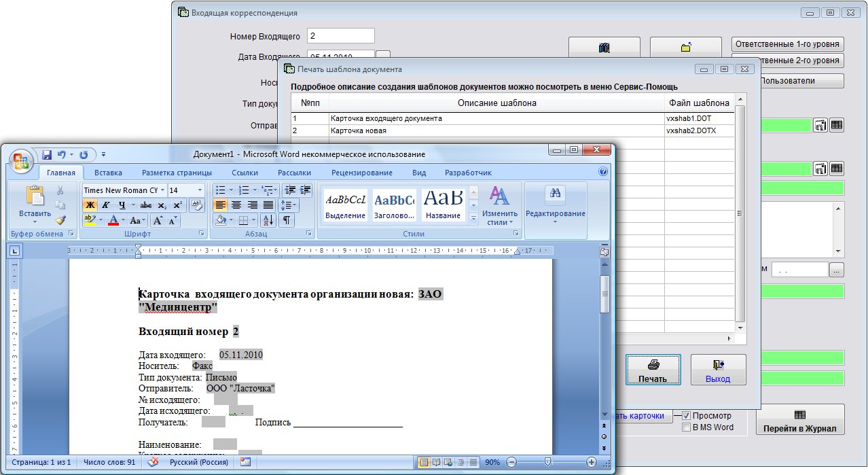
Task: Open the font name dropdown Times New Roman CY
Action: [x=162, y=190]
